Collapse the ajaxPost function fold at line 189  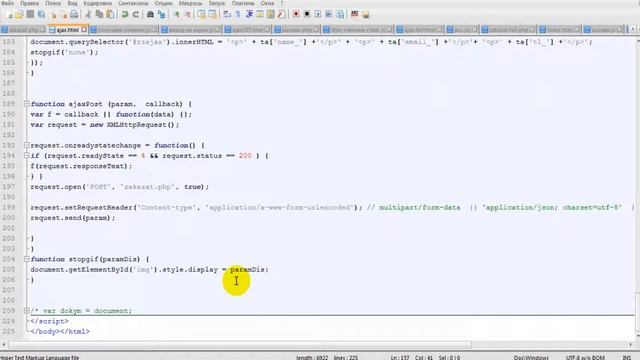click(27, 104)
